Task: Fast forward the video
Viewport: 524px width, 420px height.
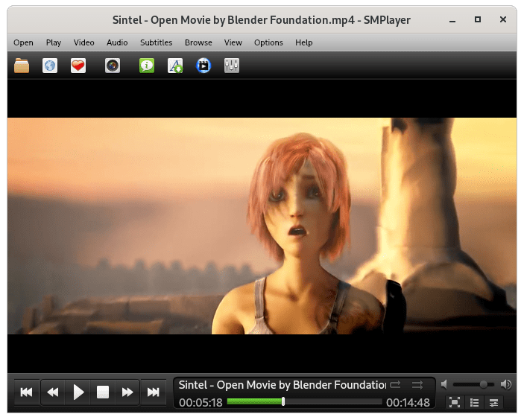Action: [x=127, y=392]
